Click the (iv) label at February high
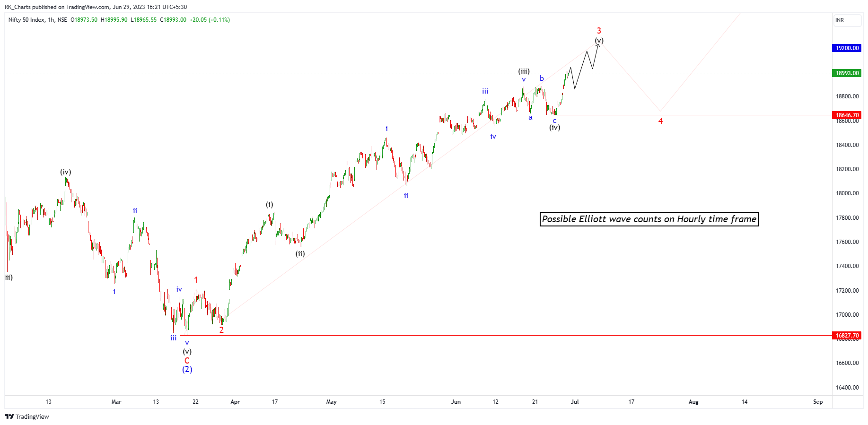 [66, 172]
